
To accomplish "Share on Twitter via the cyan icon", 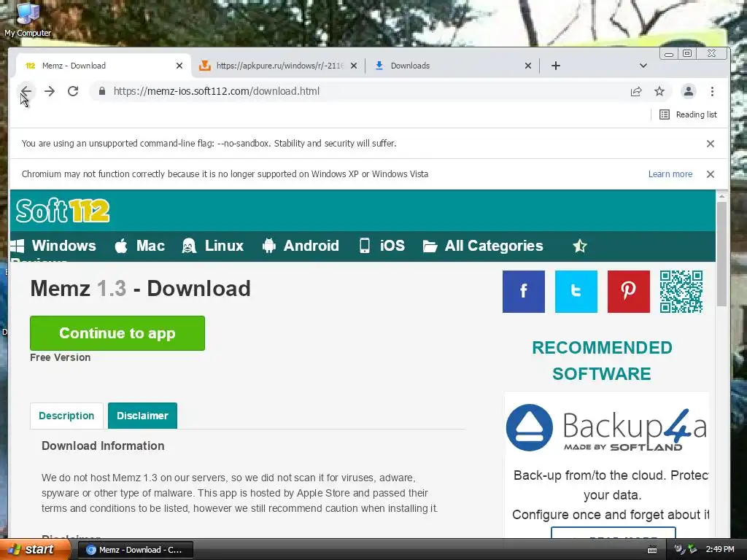I will coord(576,292).
